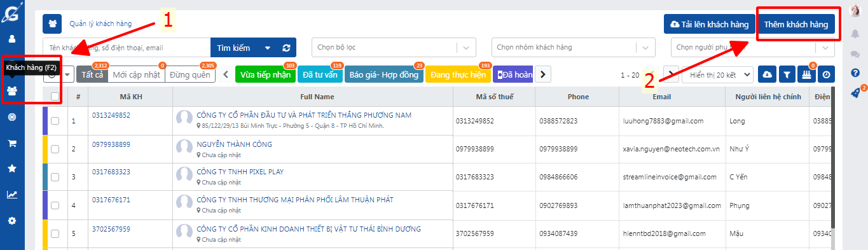Open the chat messages bubble icon
Image resolution: width=868 pixels, height=250 pixels.
coord(855,54)
